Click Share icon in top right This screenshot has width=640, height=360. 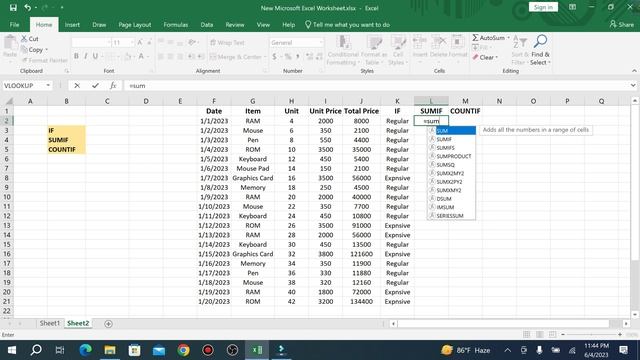613,24
